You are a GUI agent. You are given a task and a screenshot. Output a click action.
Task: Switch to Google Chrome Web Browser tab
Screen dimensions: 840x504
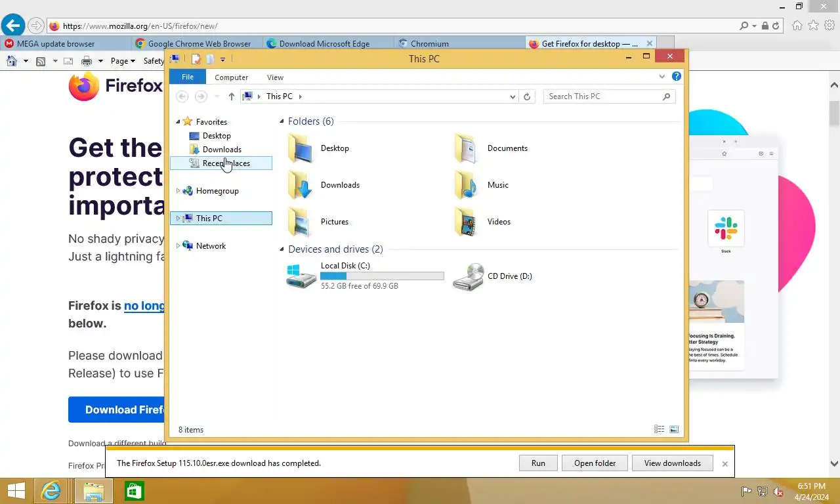click(x=198, y=43)
